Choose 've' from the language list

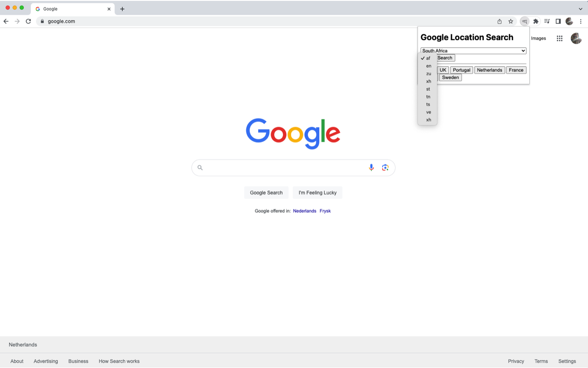coord(427,112)
